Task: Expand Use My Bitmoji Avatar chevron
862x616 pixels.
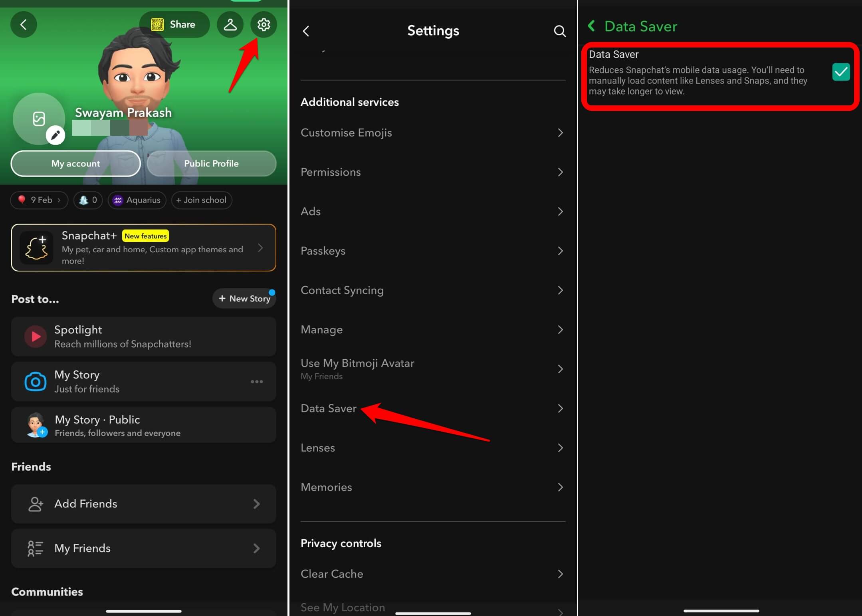Action: click(560, 369)
